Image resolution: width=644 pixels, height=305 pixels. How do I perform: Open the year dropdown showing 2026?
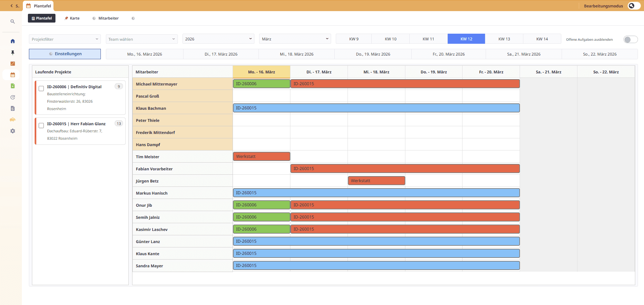pyautogui.click(x=218, y=39)
